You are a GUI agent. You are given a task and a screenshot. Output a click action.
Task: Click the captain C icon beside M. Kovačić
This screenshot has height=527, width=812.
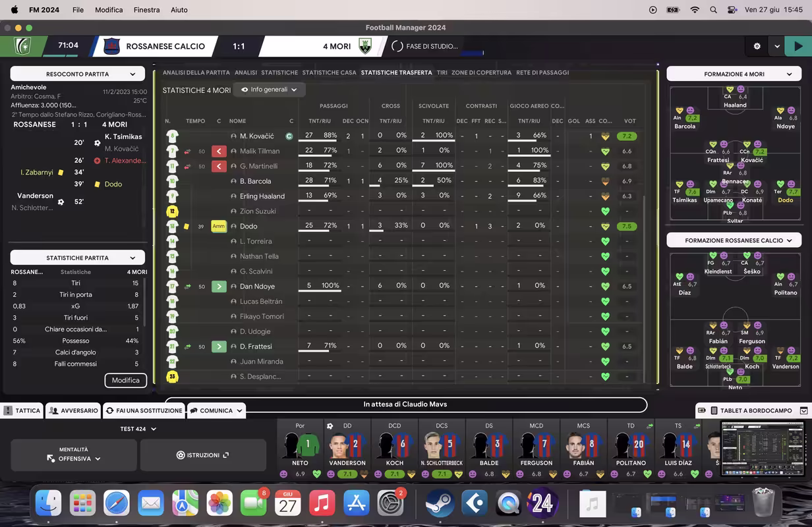(x=289, y=136)
